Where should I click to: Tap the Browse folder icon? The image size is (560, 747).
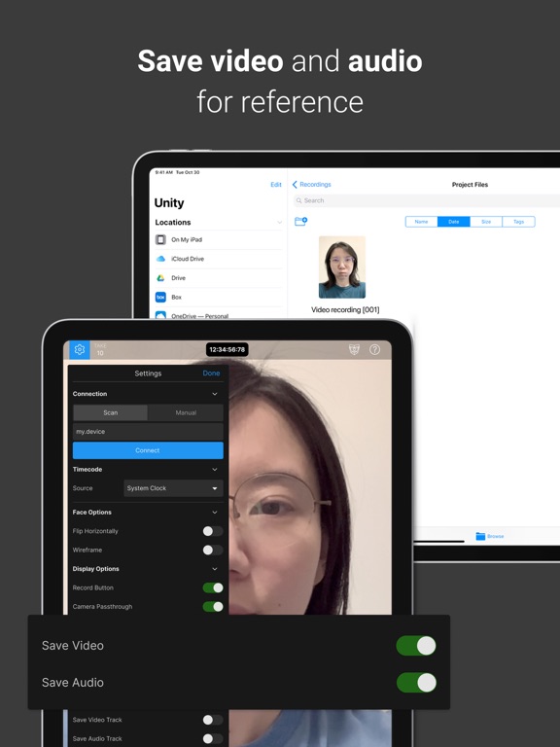pos(480,537)
